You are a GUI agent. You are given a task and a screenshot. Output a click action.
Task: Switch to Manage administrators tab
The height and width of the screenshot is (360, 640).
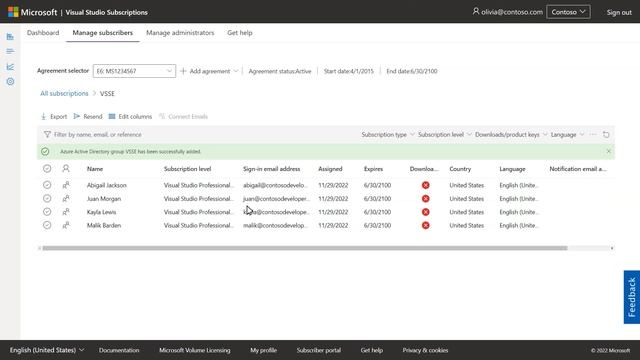click(x=180, y=33)
